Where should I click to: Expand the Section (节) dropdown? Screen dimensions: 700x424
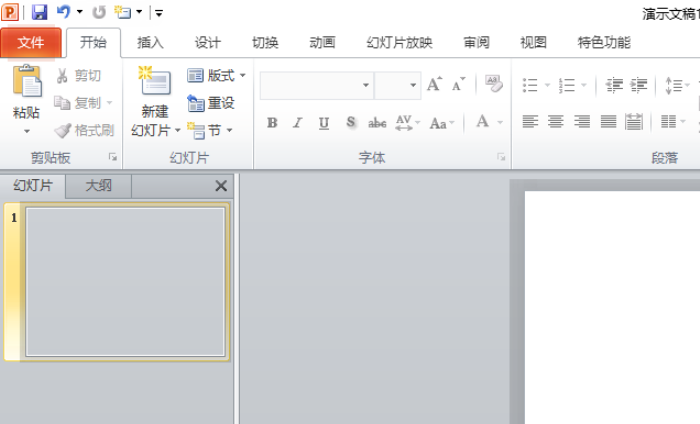(210, 131)
